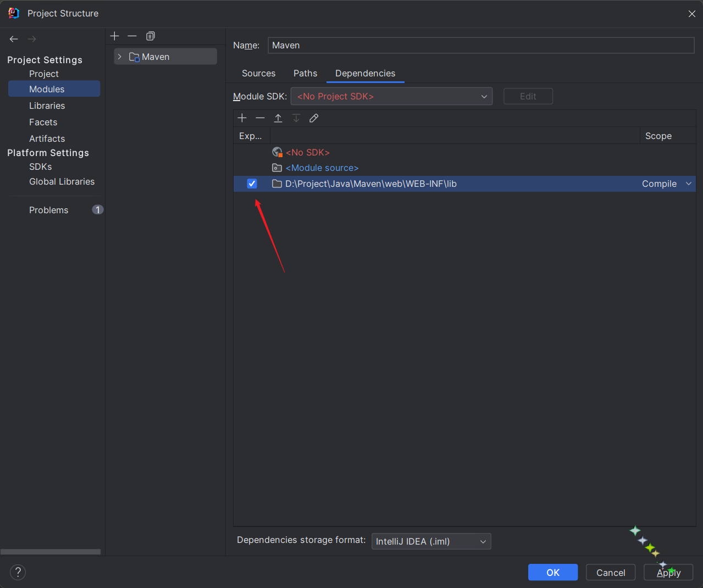
Task: Open Dependencies storage format dropdown
Action: coord(431,541)
